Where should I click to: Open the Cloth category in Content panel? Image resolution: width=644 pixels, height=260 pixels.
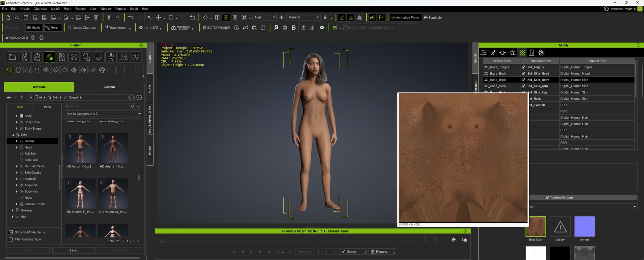(x=87, y=57)
